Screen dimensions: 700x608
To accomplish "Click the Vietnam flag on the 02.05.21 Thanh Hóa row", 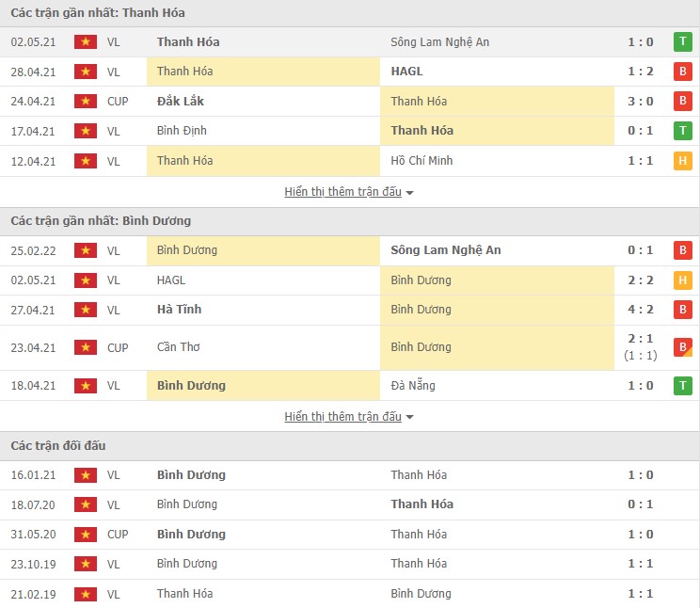I will (86, 42).
